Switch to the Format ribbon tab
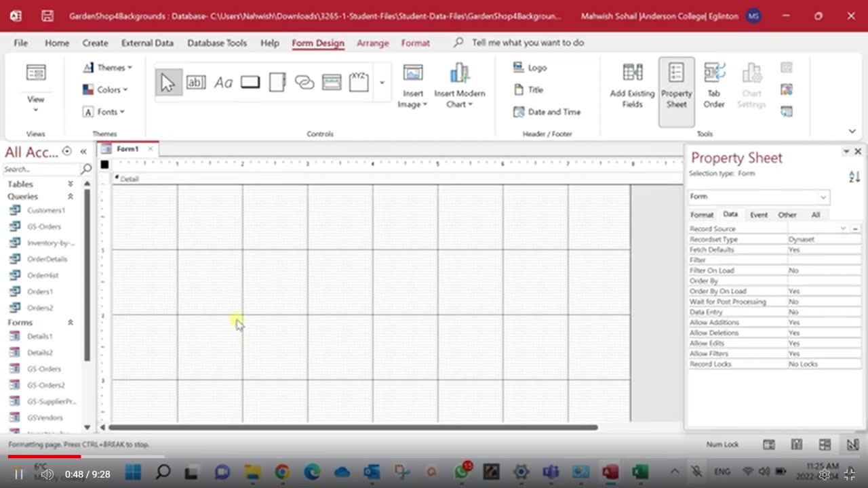The image size is (868, 488). [x=416, y=43]
